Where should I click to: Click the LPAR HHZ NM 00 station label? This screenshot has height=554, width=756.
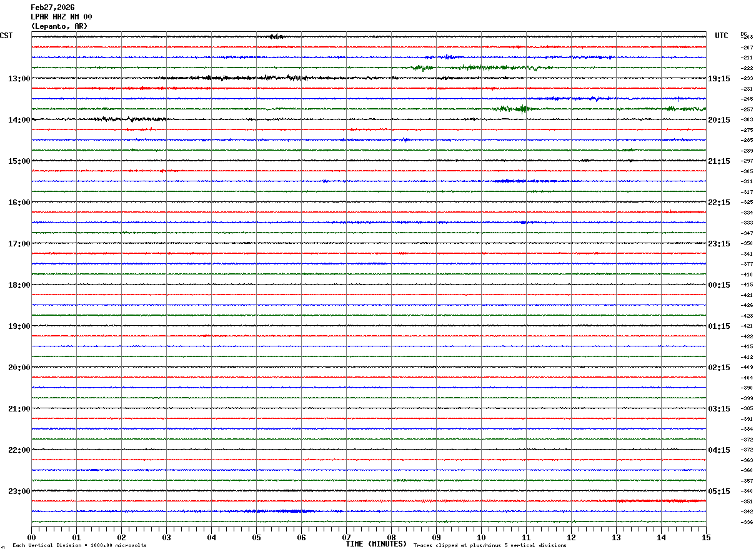[61, 17]
